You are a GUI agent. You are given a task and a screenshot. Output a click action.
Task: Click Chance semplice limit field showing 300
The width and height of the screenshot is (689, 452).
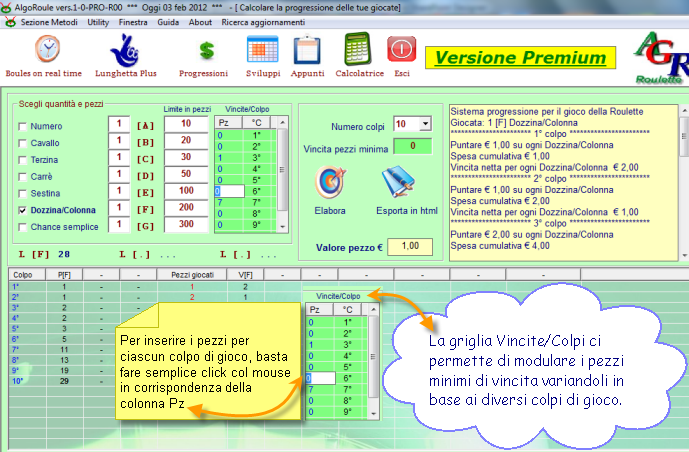click(x=186, y=224)
